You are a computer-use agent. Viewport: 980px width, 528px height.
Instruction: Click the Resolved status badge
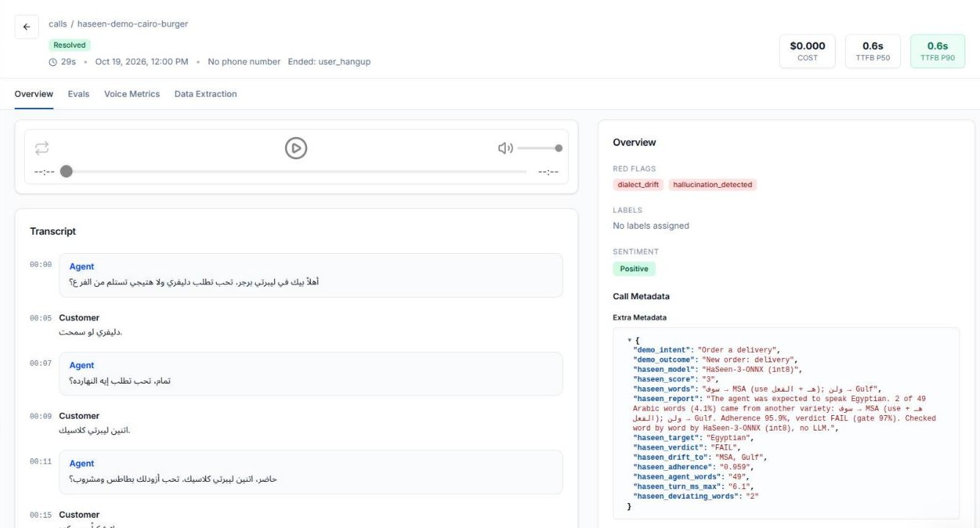tap(70, 45)
